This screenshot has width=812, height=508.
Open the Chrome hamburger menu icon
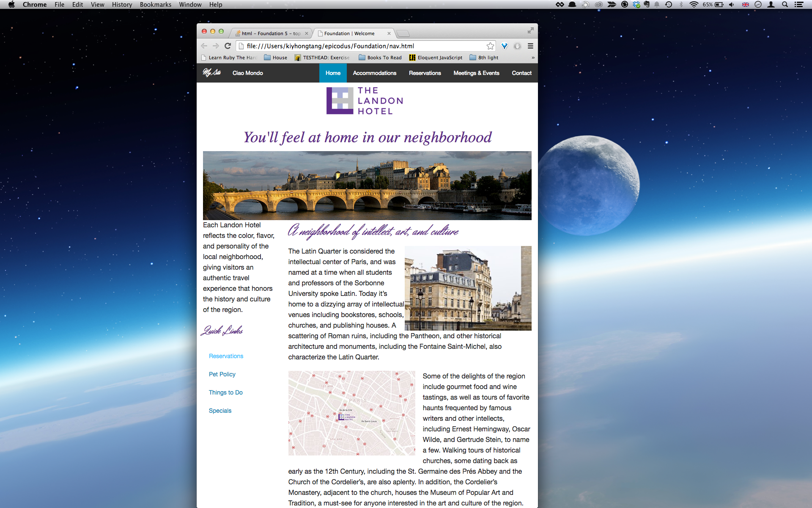tap(530, 46)
